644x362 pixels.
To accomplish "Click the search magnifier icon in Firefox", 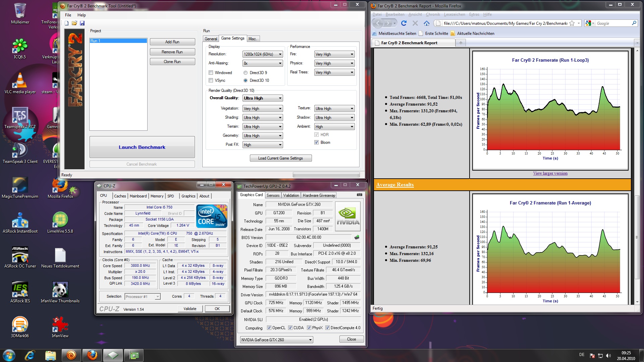I will coord(634,23).
